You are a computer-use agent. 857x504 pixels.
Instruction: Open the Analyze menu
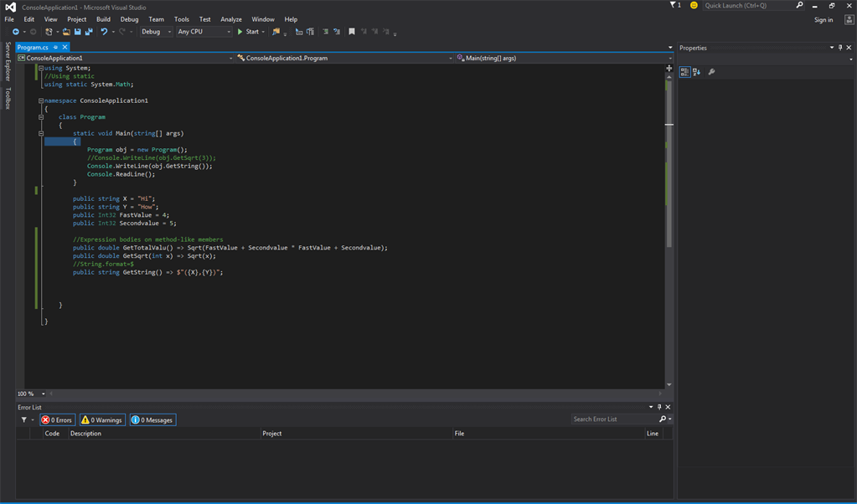(x=231, y=19)
